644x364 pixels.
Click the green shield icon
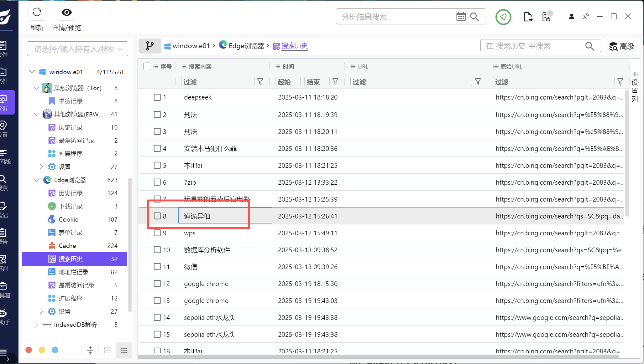coord(503,17)
